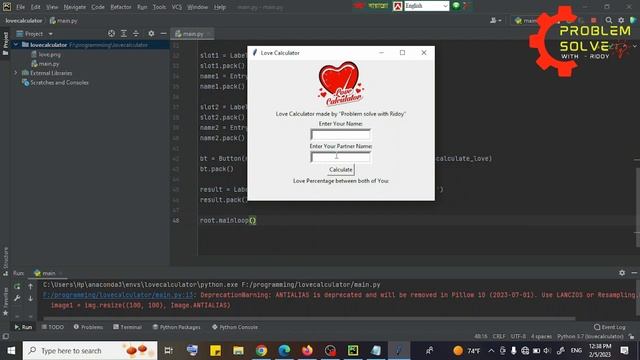Open the View menu
The height and width of the screenshot is (360, 640).
point(52,7)
